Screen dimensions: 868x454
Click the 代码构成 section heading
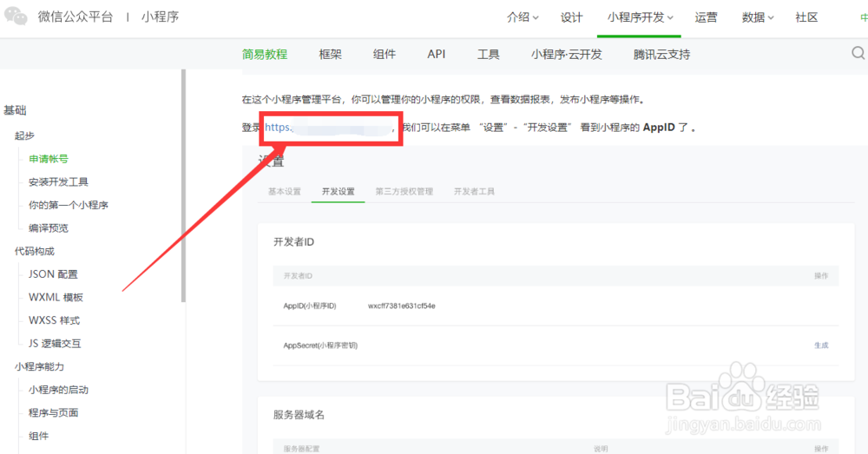35,252
